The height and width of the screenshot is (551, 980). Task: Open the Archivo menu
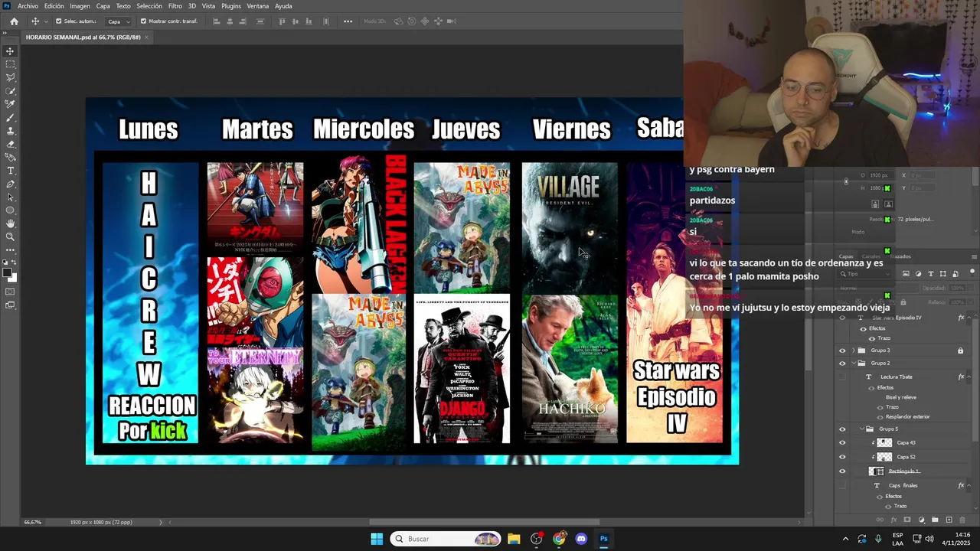tap(28, 6)
